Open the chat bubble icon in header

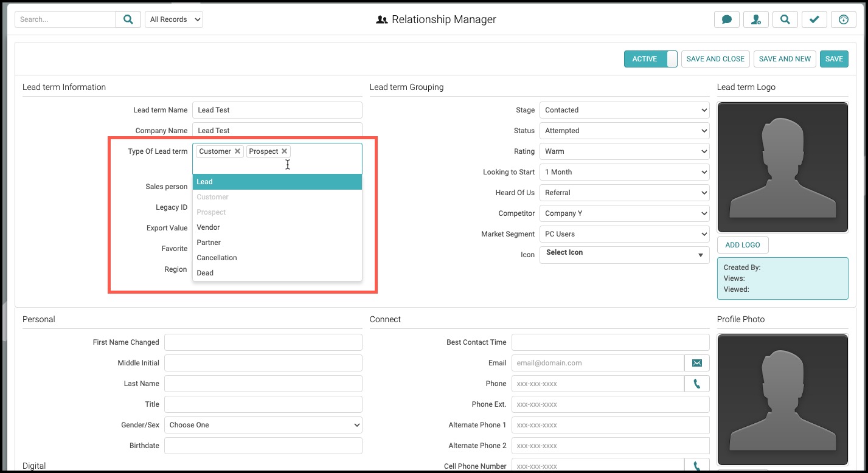coord(726,19)
